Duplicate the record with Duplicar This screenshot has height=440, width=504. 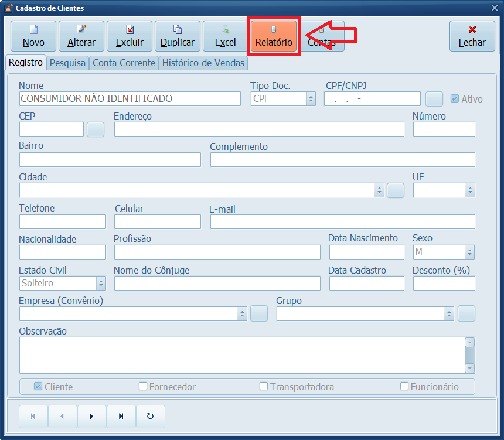point(178,36)
